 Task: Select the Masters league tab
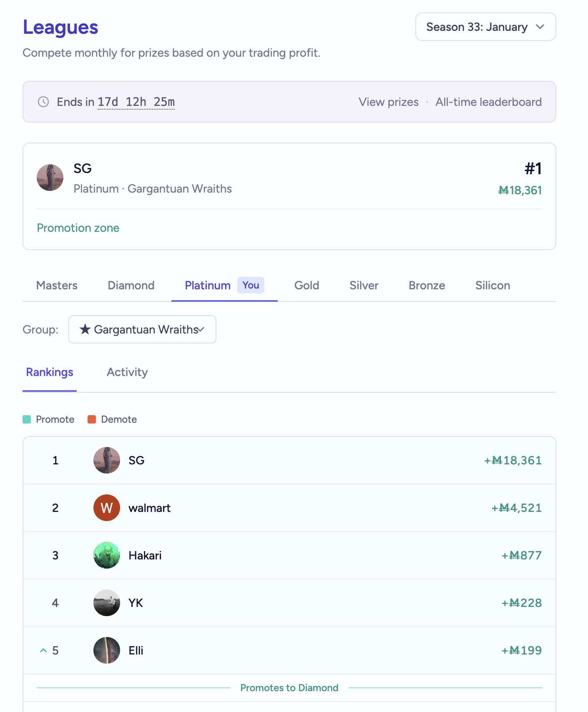[x=57, y=286]
